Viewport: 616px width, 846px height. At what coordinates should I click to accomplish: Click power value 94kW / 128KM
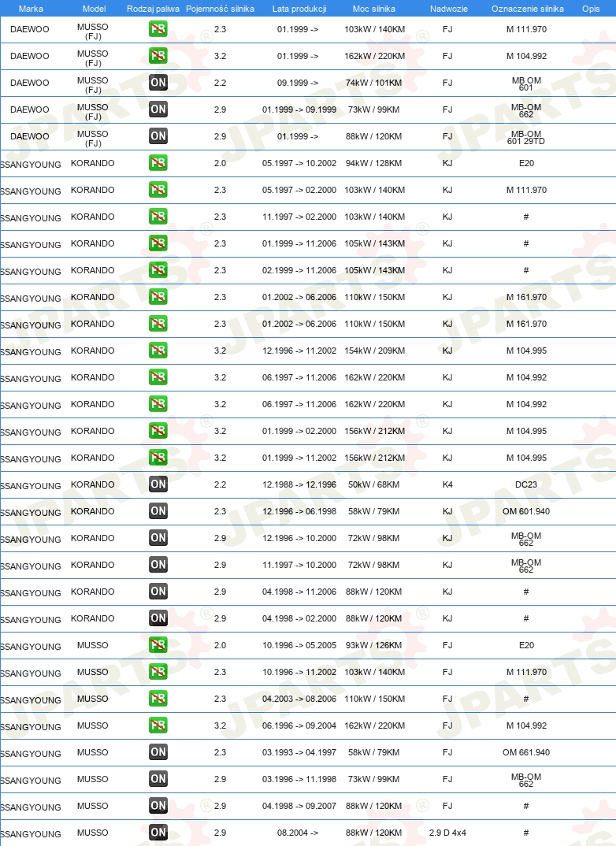[374, 164]
